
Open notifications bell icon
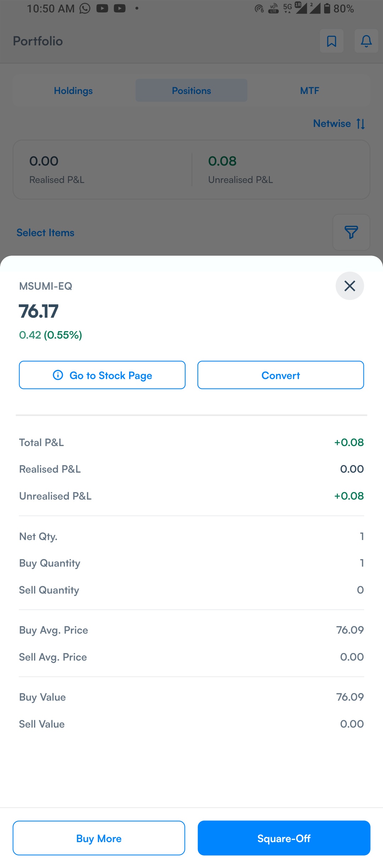(366, 41)
